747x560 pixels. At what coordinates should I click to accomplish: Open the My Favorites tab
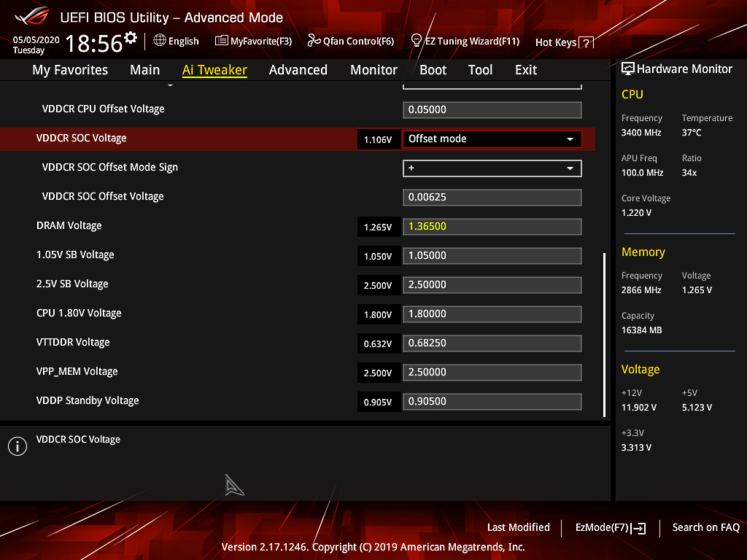(70, 70)
